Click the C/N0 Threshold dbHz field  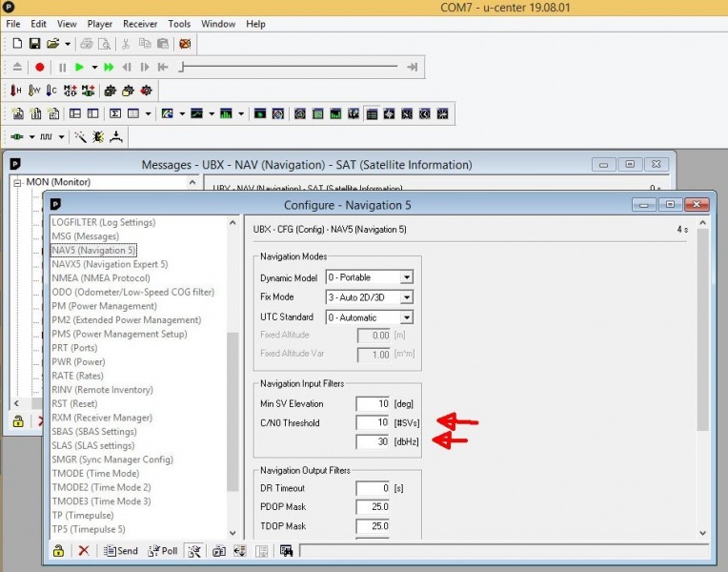coord(373,442)
